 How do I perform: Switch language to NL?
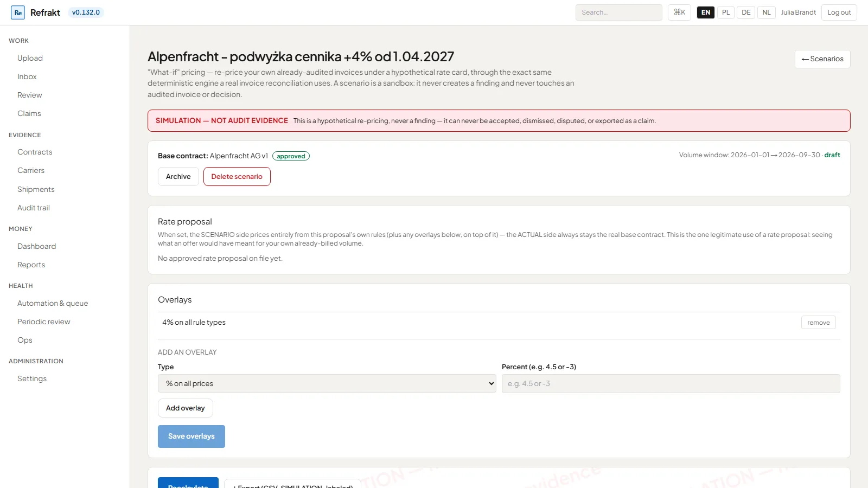point(766,12)
